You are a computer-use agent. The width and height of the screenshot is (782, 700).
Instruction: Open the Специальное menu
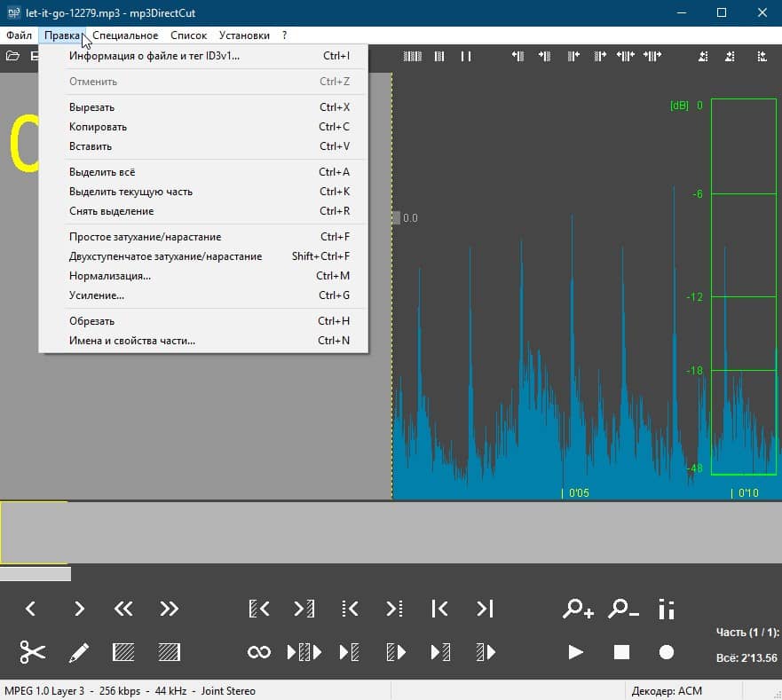(x=125, y=35)
